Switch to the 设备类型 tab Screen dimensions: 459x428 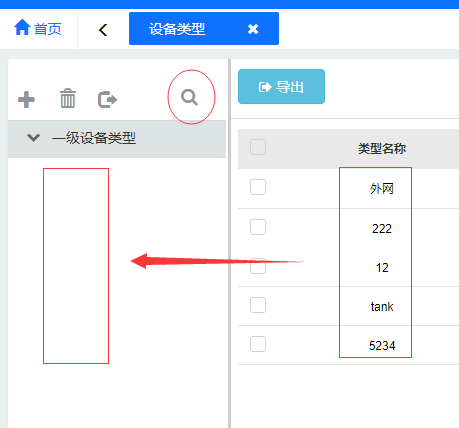point(177,29)
